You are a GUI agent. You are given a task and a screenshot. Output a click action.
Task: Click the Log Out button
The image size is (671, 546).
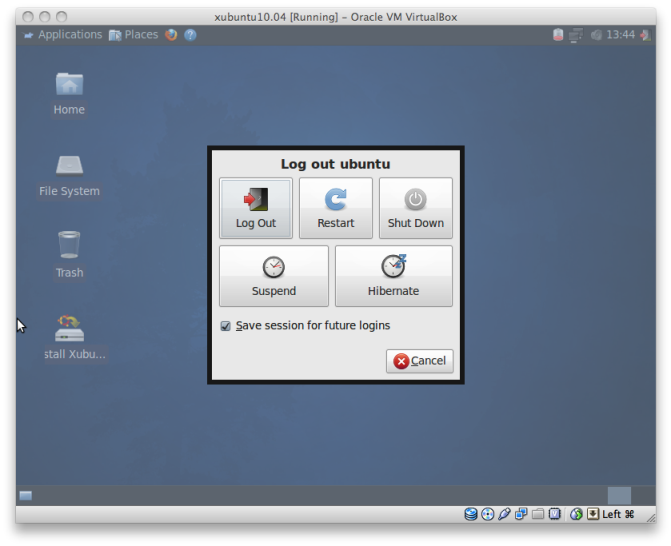256,208
